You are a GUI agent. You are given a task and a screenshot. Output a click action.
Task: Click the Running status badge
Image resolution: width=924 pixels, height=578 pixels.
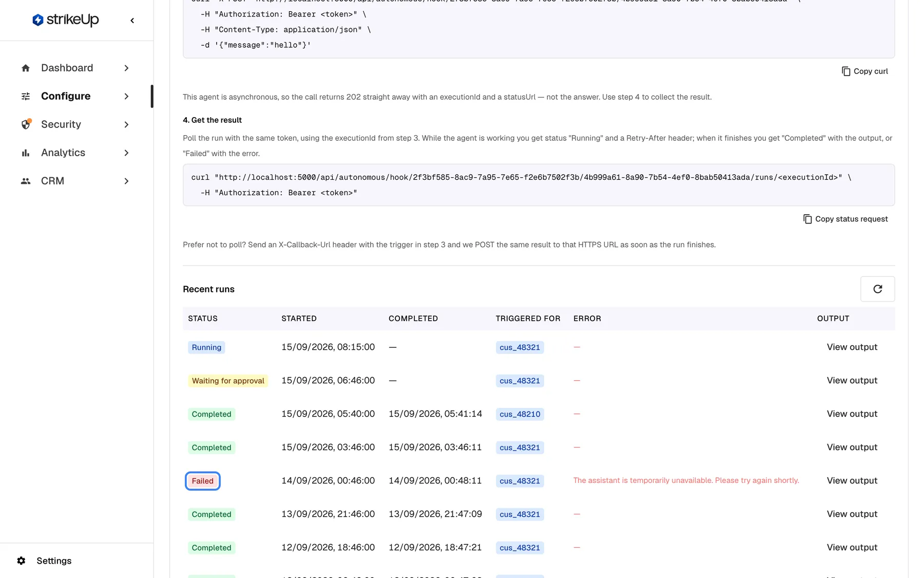[x=206, y=347]
